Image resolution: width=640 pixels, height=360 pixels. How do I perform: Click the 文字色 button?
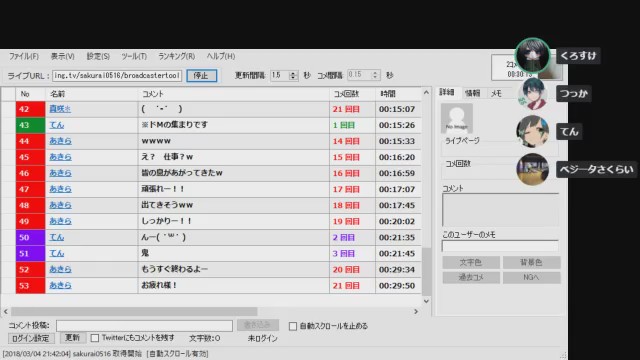[471, 262]
